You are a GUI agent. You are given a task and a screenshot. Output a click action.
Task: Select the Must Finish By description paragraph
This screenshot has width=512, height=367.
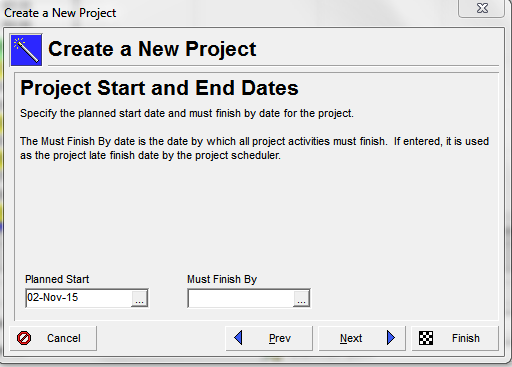coord(254,148)
